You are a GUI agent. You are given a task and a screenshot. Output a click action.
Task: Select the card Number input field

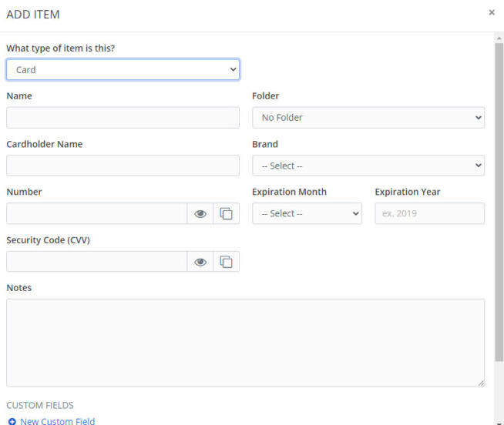(96, 213)
